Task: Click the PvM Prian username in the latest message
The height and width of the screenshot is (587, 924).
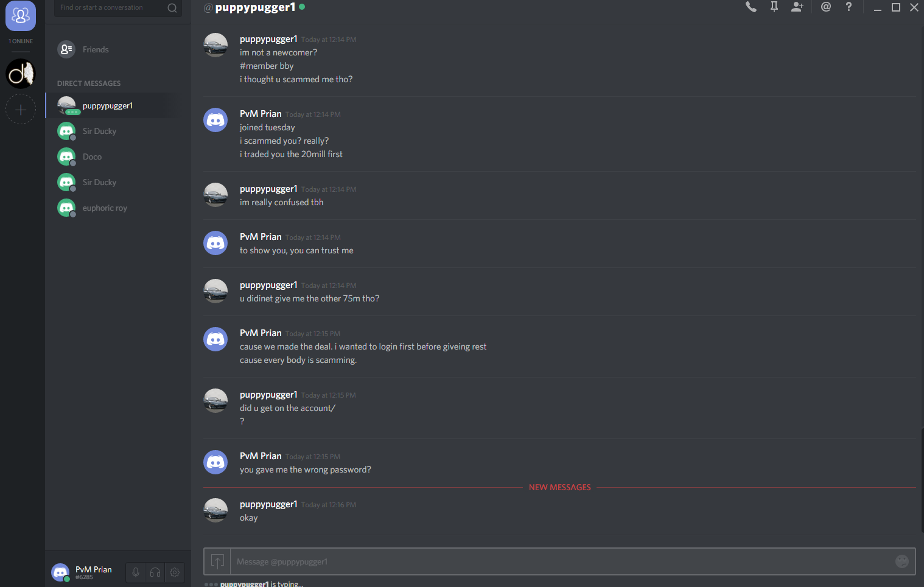Action: point(261,455)
